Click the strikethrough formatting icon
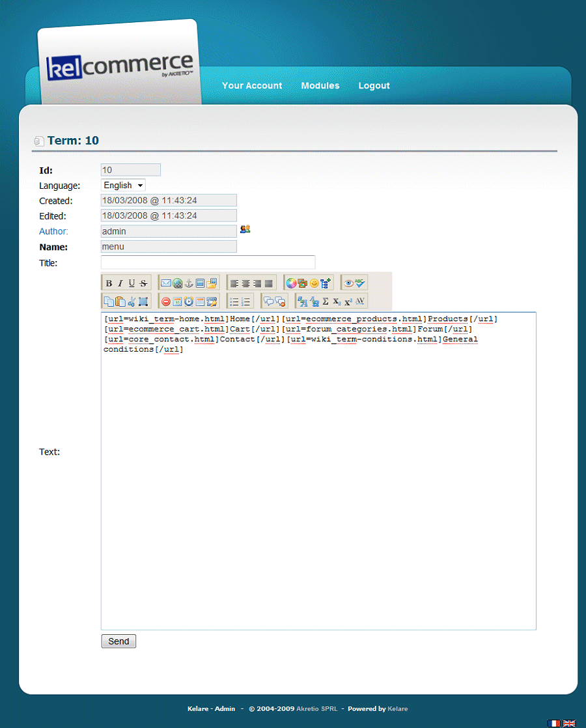 143,283
